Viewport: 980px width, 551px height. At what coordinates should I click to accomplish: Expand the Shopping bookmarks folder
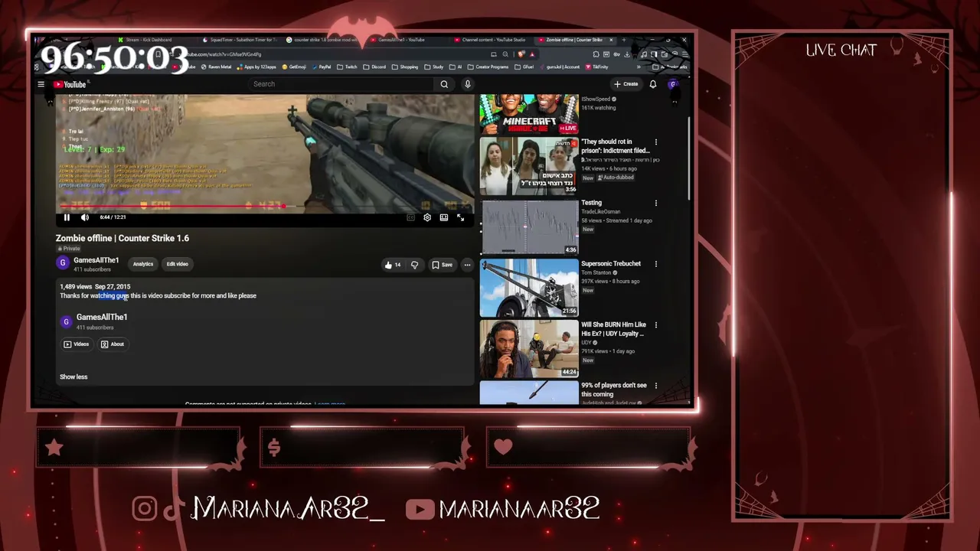click(406, 67)
